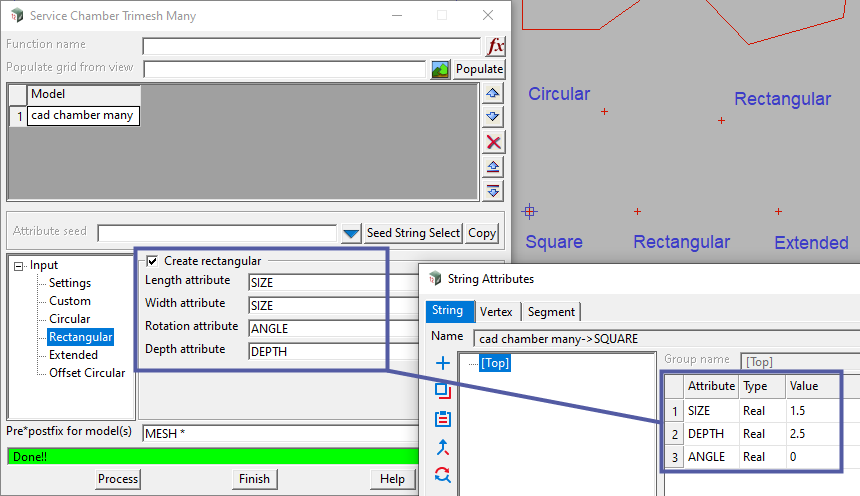The width and height of the screenshot is (860, 496).
Task: Click the Seed String Select button
Action: [413, 233]
